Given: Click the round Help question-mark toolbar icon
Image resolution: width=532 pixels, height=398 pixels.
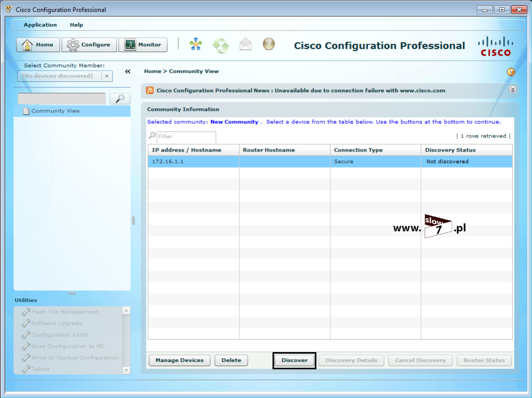Looking at the screenshot, I should pos(269,44).
